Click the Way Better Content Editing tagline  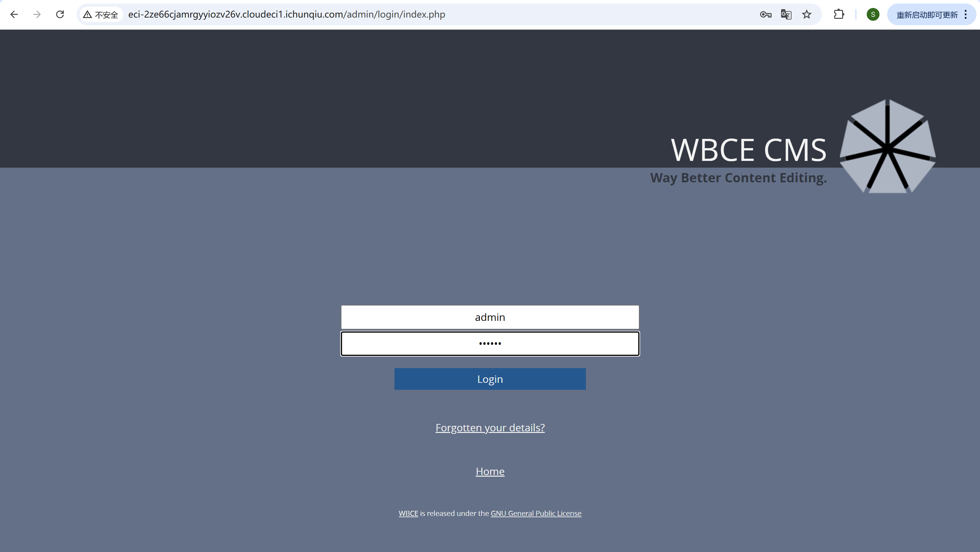(x=738, y=178)
